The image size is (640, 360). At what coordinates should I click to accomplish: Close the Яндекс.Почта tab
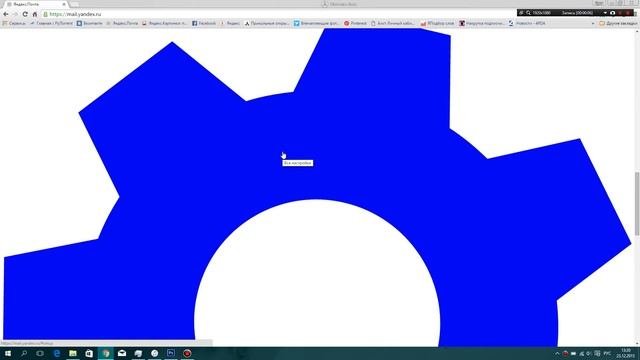[64, 4]
